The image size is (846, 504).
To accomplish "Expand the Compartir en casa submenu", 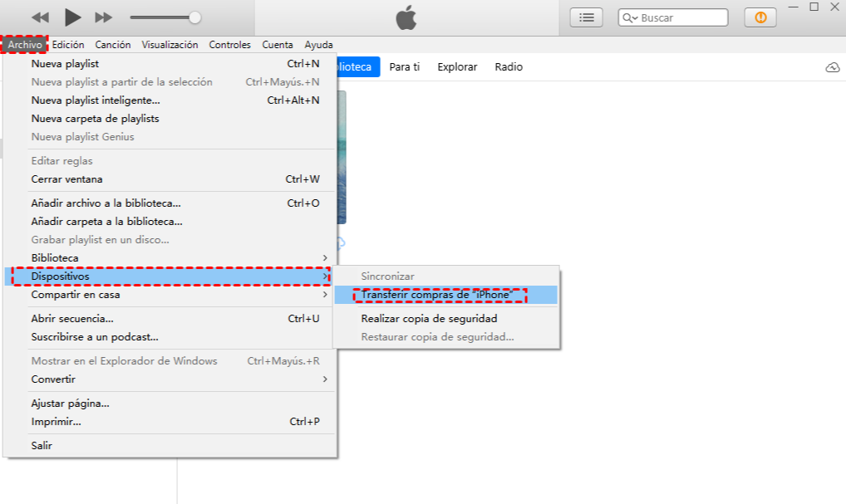I will (170, 295).
